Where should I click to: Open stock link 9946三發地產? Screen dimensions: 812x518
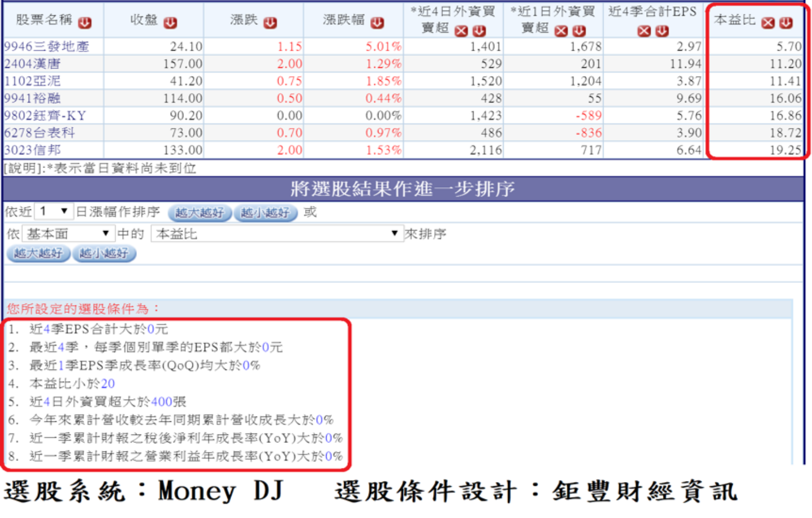point(47,47)
